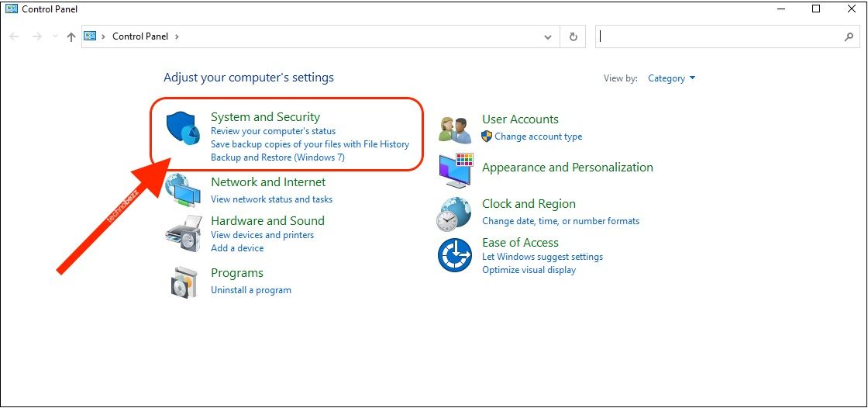Click the Control Panel breadcrumb
The image size is (868, 408).
coord(140,36)
